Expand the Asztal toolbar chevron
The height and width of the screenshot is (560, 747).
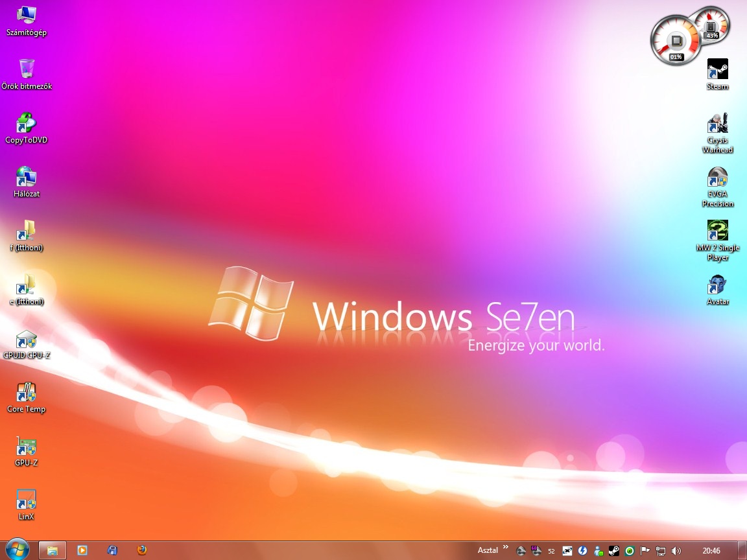pos(506,547)
